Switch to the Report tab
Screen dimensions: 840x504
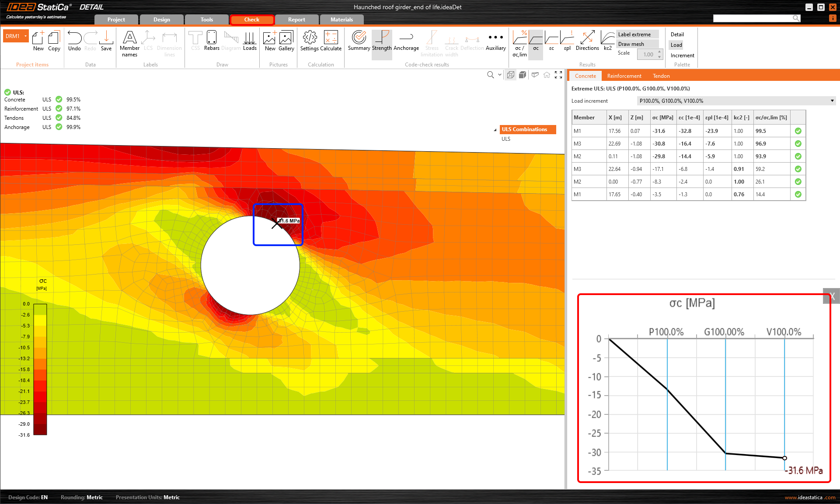tap(296, 20)
